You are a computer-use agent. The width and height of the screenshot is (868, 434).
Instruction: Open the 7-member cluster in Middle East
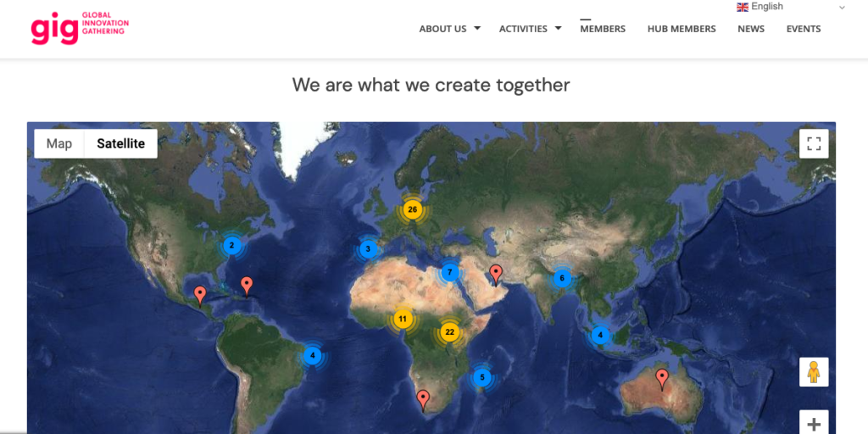[450, 272]
